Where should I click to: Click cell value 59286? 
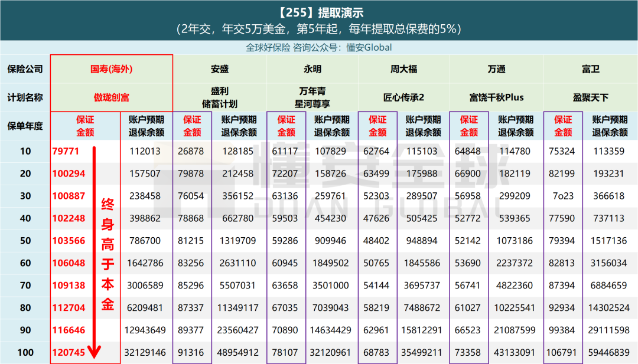coord(285,241)
